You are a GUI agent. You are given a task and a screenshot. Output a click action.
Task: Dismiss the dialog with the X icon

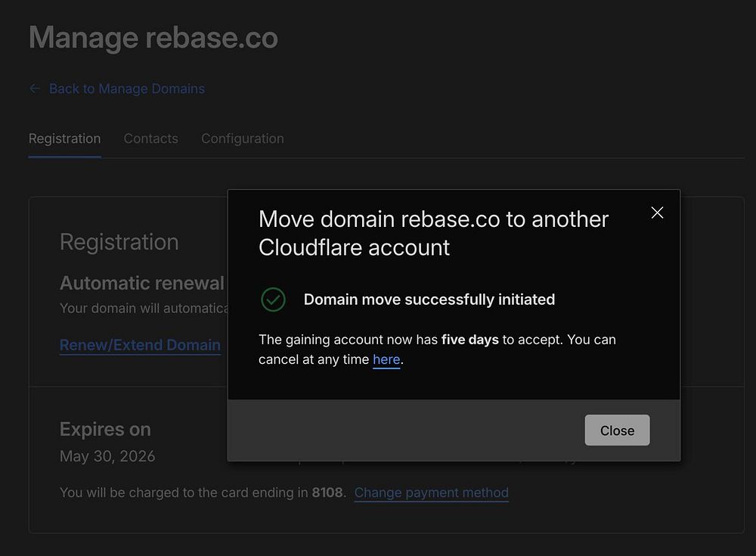[657, 213]
